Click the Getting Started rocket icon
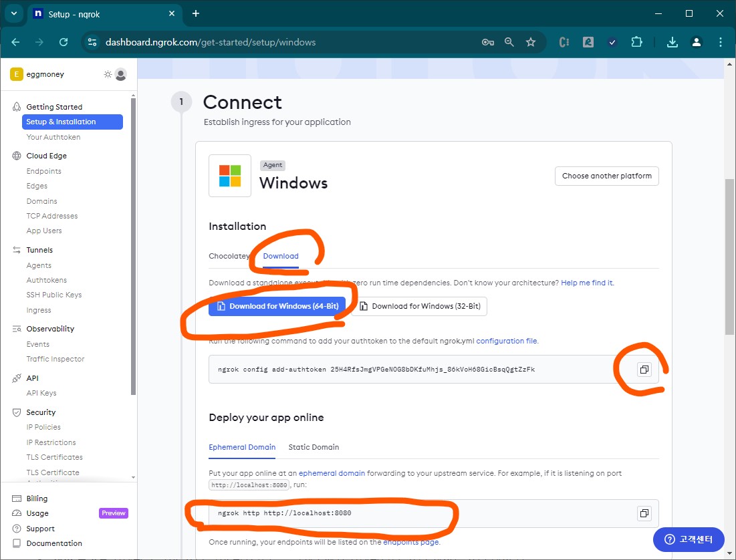 coord(17,107)
